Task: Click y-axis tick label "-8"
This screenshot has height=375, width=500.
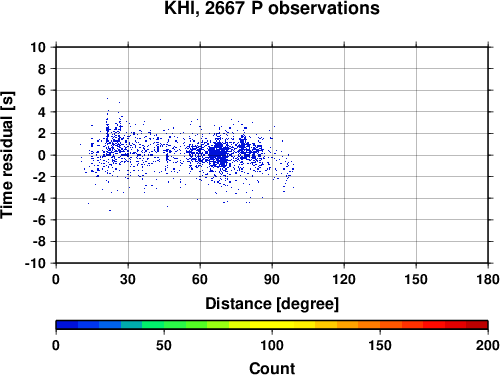Action: [x=39, y=242]
